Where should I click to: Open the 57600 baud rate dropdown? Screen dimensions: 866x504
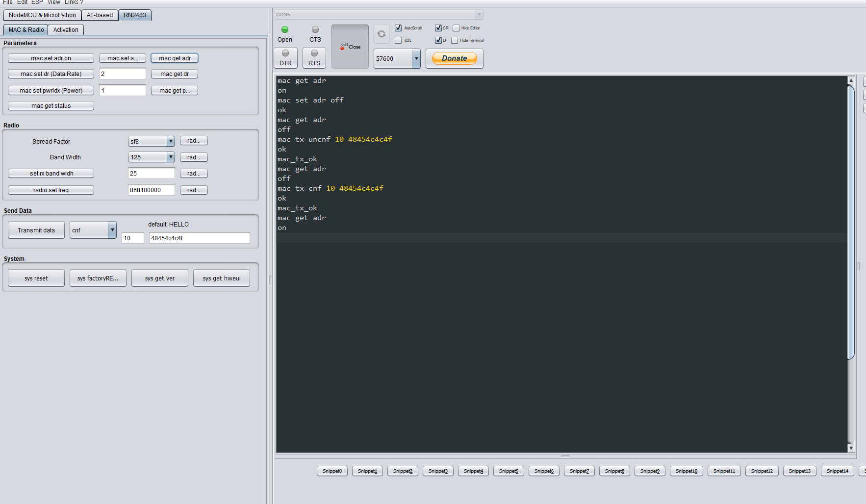click(397, 58)
